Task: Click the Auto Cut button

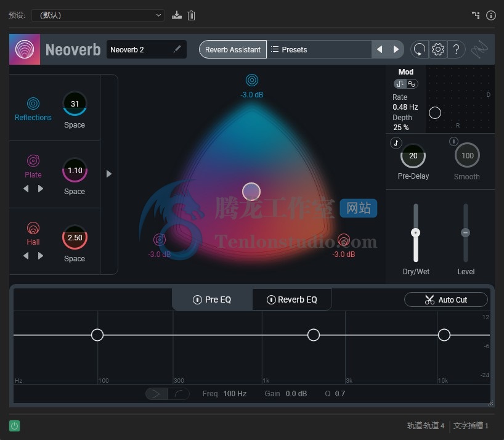Action: point(446,299)
